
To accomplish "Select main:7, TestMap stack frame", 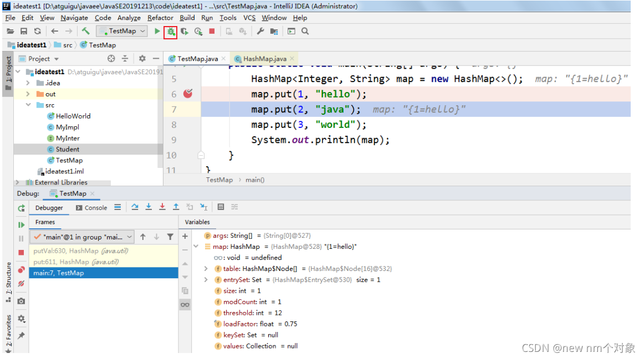I will 104,273.
